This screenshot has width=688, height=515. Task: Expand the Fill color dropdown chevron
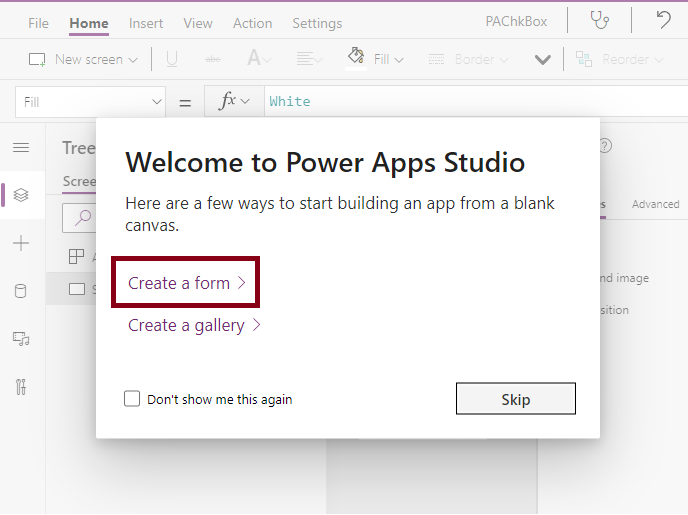pyautogui.click(x=399, y=60)
